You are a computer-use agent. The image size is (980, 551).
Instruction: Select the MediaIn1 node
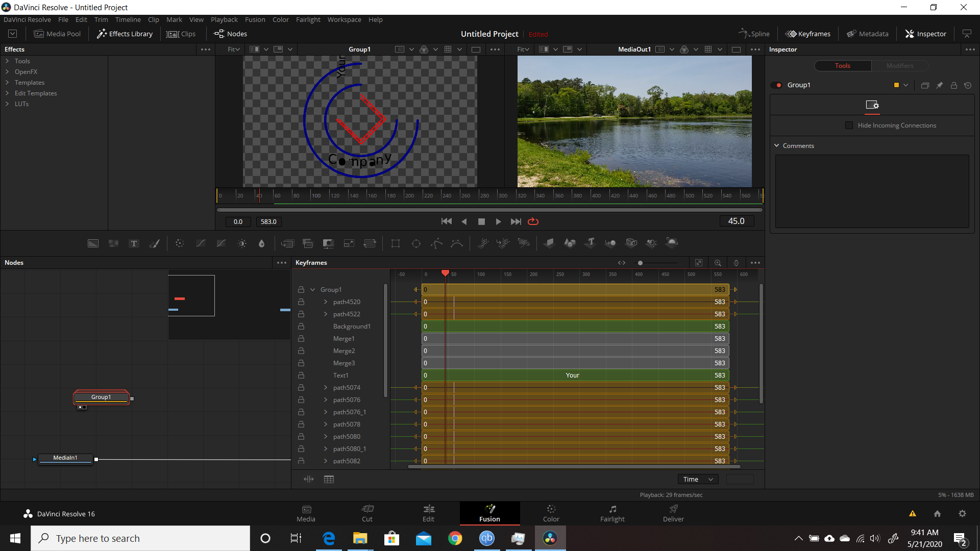click(65, 458)
